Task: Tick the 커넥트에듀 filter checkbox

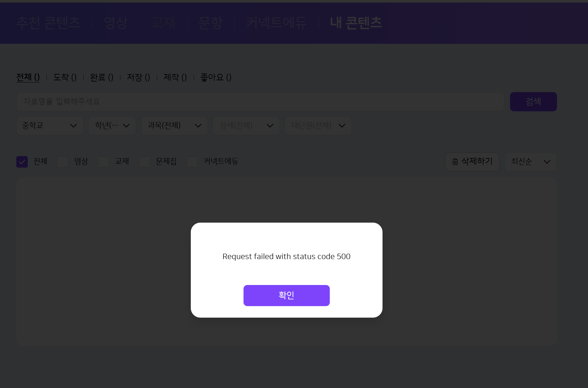Action: pos(192,162)
